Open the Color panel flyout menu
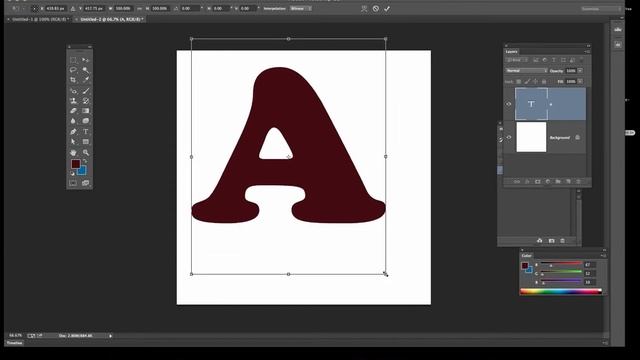This screenshot has width=640, height=360. 603,256
